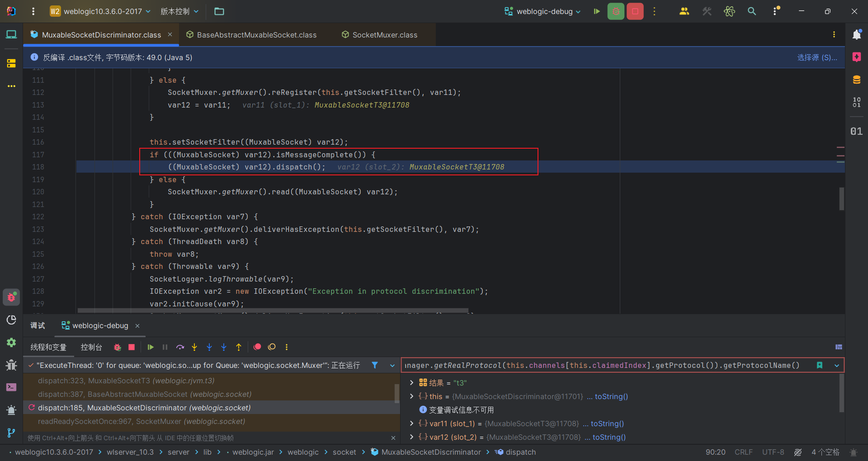The width and height of the screenshot is (868, 461).
Task: Expand thread selector dropdown chevron
Action: point(392,365)
